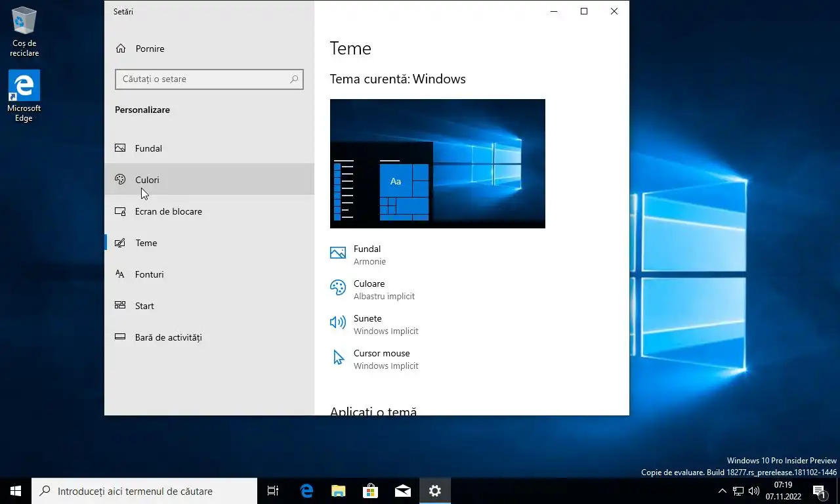
Task: Open Task View on the taskbar
Action: [x=273, y=491]
